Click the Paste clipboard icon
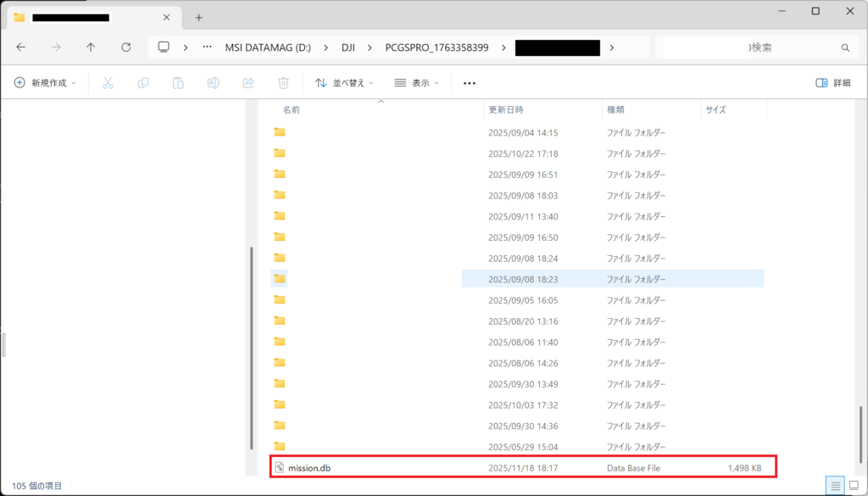The height and width of the screenshot is (496, 868). tap(178, 83)
